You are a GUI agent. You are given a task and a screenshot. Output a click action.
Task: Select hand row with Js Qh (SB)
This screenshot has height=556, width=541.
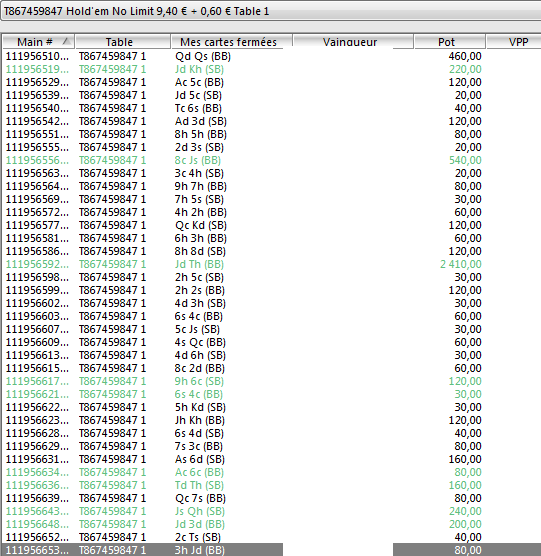click(x=271, y=511)
